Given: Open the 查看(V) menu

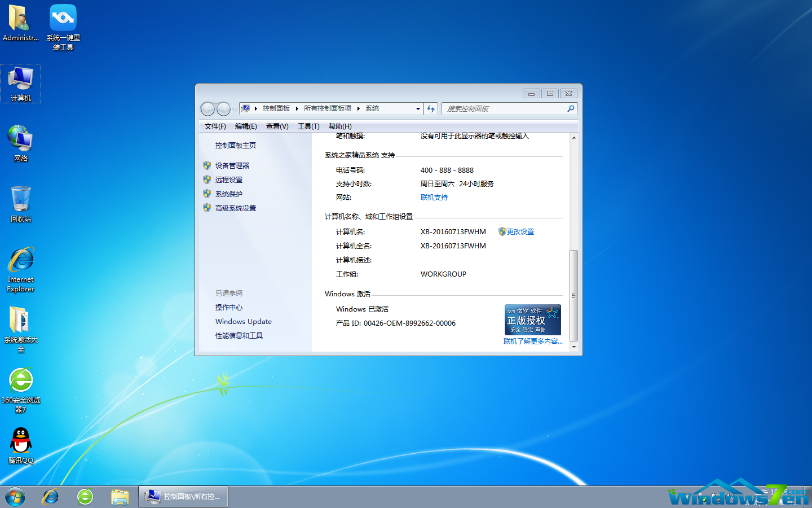Looking at the screenshot, I should coord(277,126).
